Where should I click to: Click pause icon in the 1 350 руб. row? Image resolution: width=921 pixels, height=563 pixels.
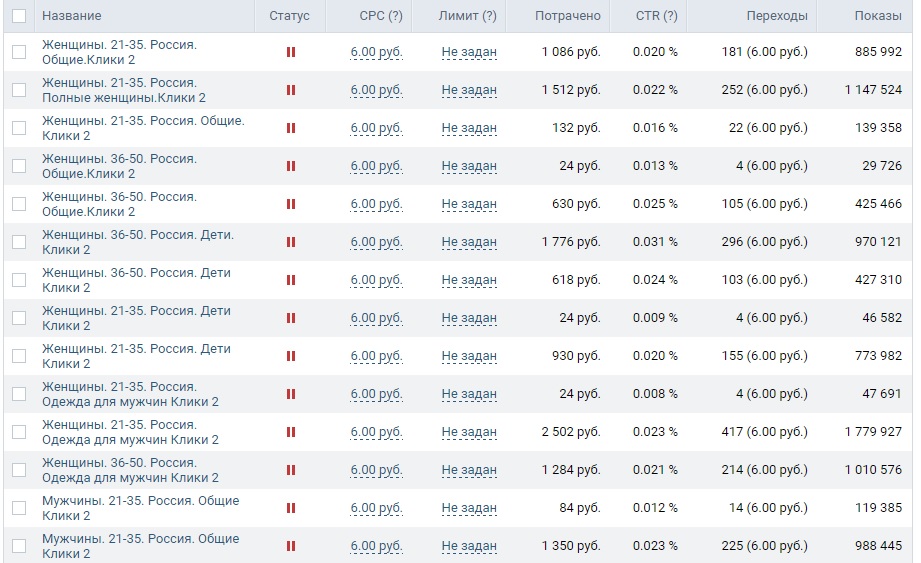tap(291, 546)
